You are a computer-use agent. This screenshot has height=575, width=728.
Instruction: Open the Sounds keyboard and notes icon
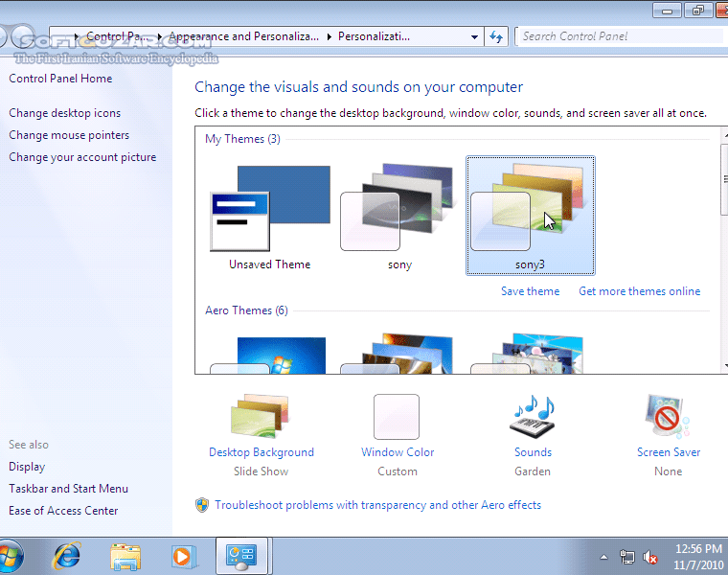point(534,417)
